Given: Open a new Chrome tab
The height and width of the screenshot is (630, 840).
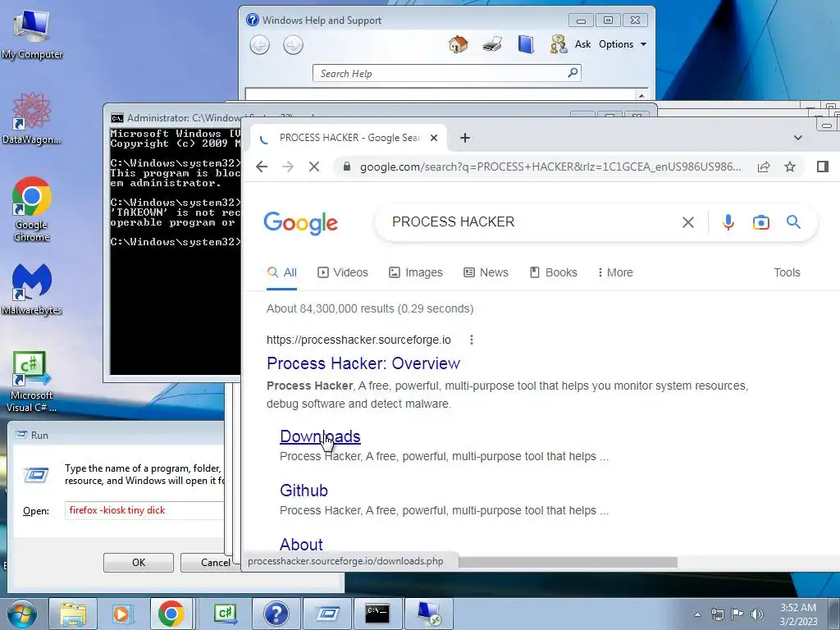Looking at the screenshot, I should click(465, 138).
